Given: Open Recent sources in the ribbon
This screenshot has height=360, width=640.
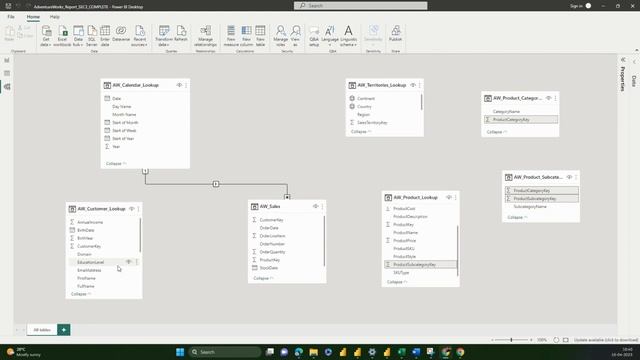Looking at the screenshot, I should coord(140,36).
